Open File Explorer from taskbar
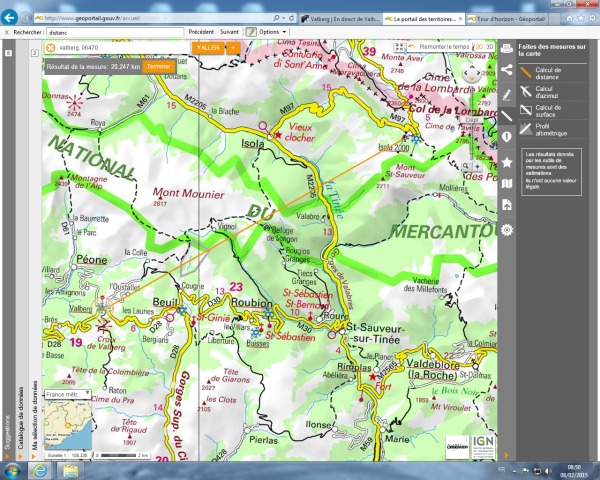This screenshot has width=600, height=480. click(70, 471)
